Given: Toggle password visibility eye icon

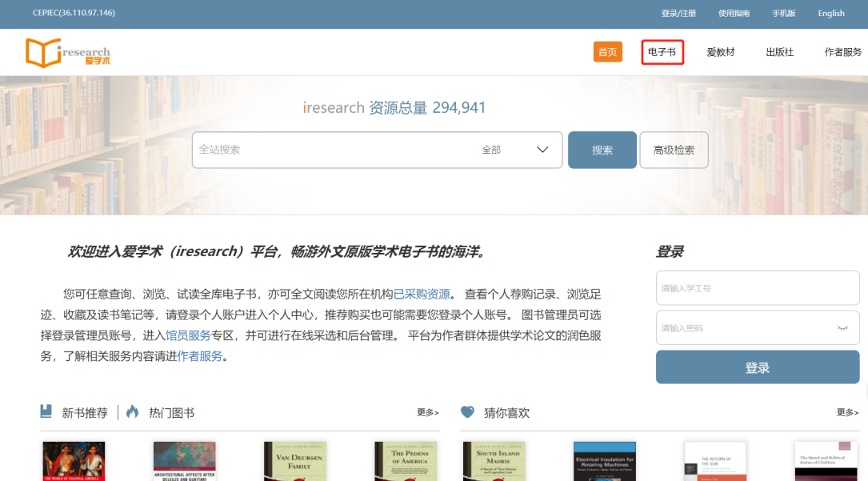Looking at the screenshot, I should 842,328.
